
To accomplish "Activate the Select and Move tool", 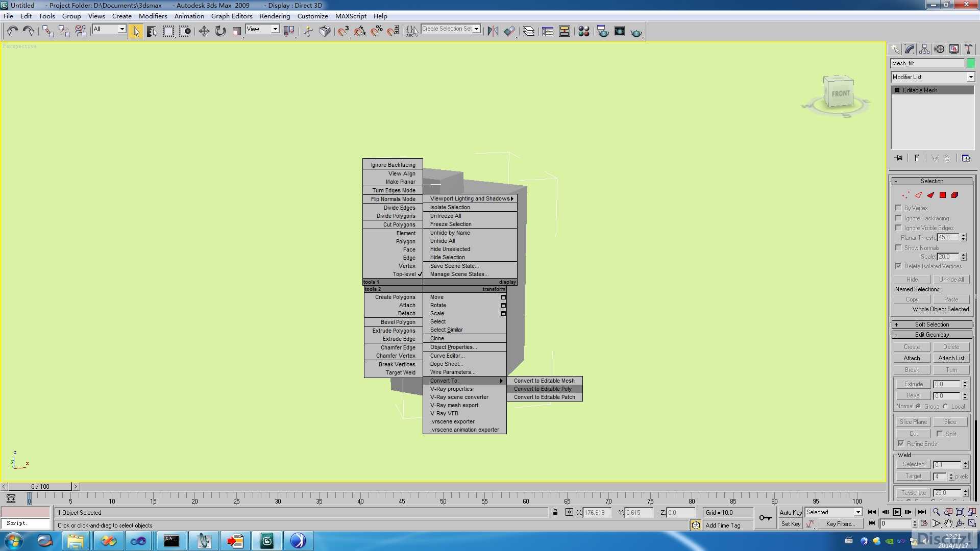I will (x=204, y=31).
